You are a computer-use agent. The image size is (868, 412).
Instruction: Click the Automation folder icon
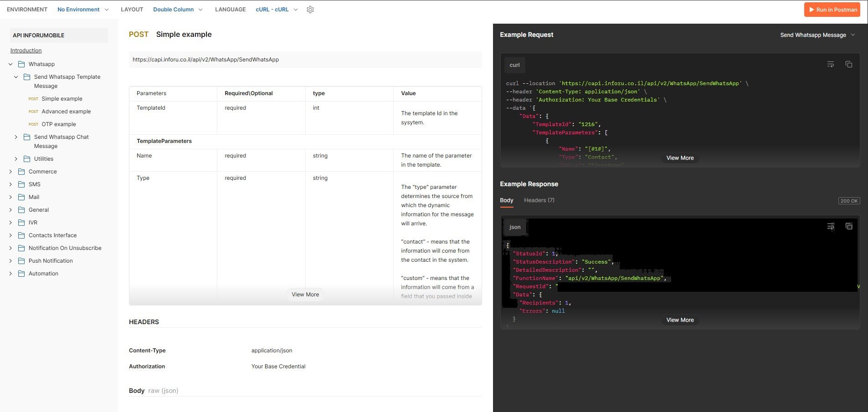point(21,274)
